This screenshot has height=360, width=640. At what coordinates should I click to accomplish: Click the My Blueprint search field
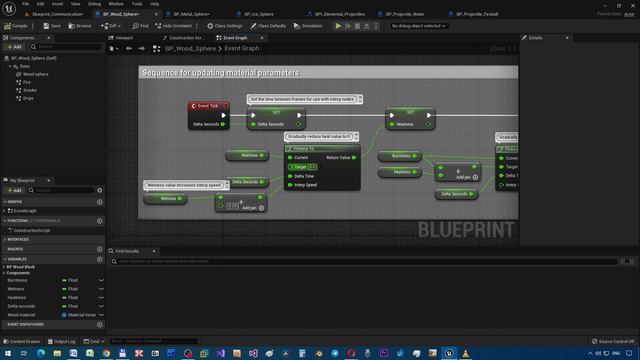[61, 190]
